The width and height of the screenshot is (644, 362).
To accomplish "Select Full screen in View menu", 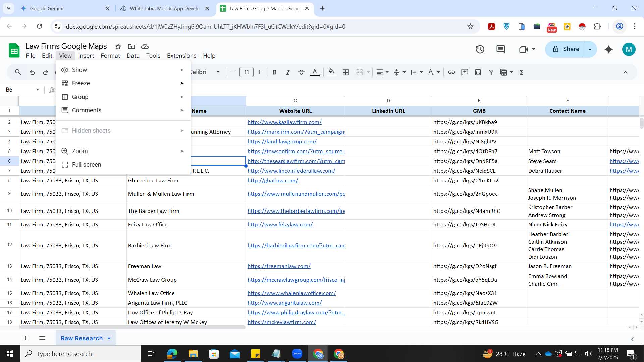I will coord(123,164).
